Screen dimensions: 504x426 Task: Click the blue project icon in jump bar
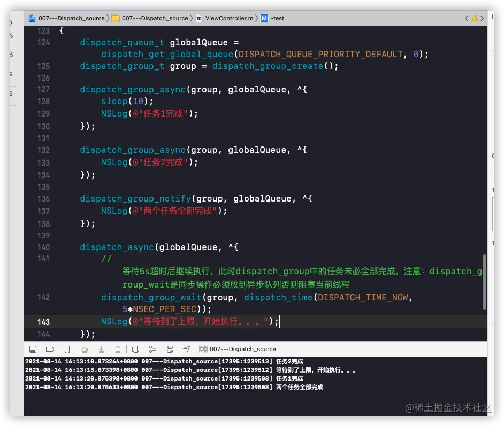pyautogui.click(x=32, y=18)
